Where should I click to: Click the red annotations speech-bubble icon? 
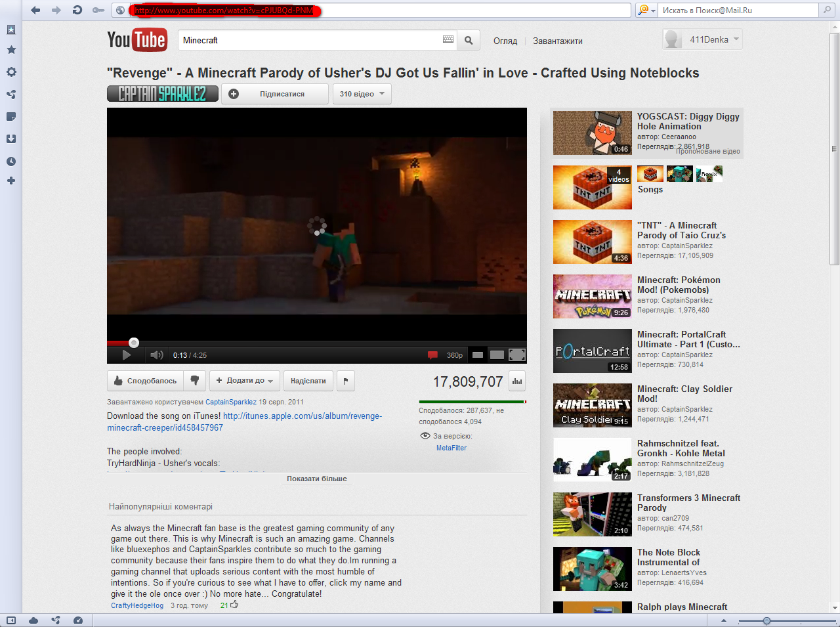pyautogui.click(x=432, y=355)
